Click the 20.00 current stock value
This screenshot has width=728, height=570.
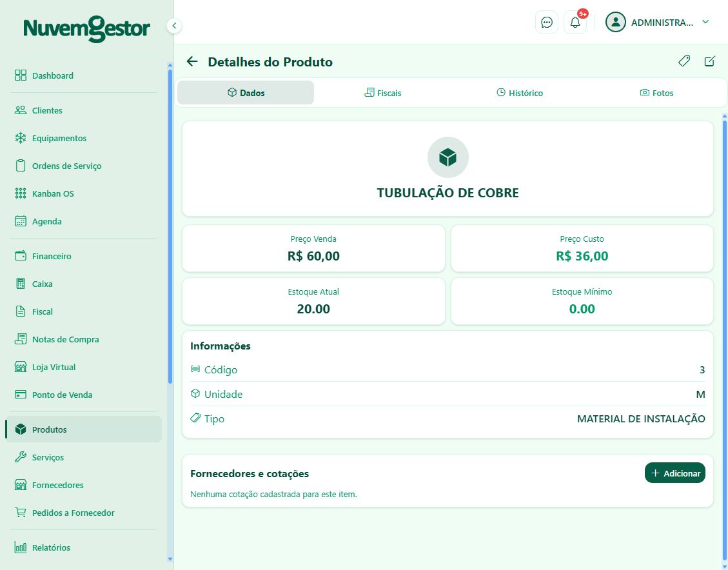[313, 309]
